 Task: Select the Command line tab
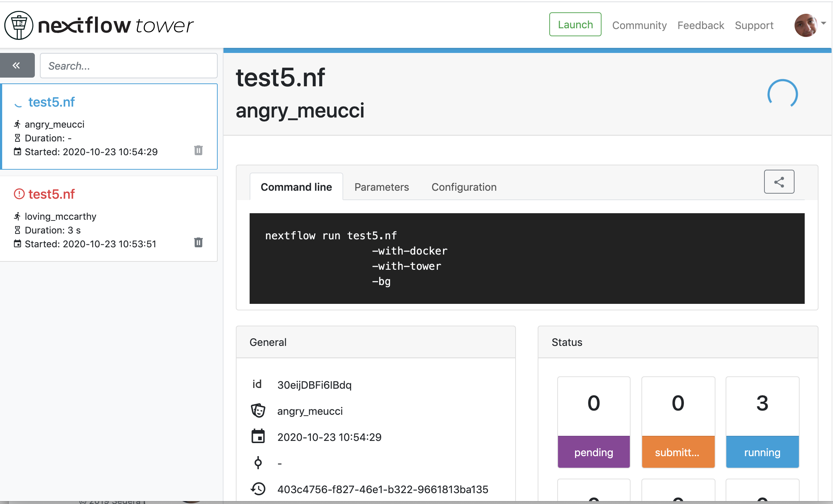[x=296, y=187]
